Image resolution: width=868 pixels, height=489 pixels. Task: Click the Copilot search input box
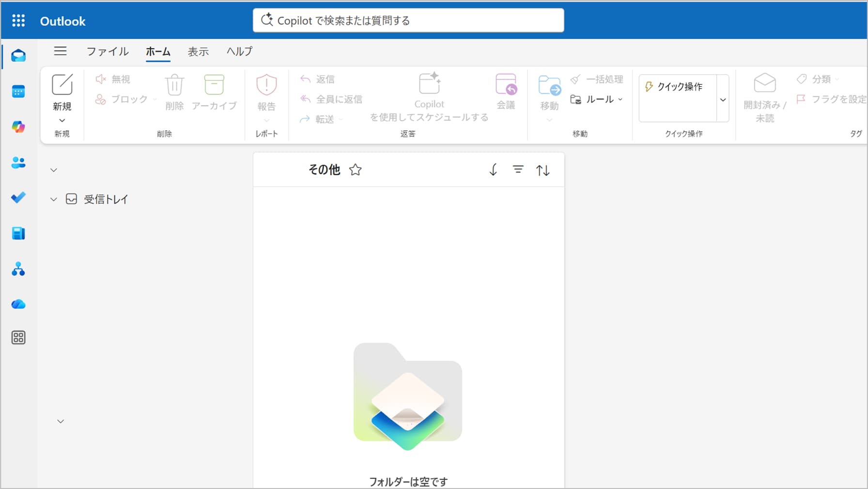408,20
